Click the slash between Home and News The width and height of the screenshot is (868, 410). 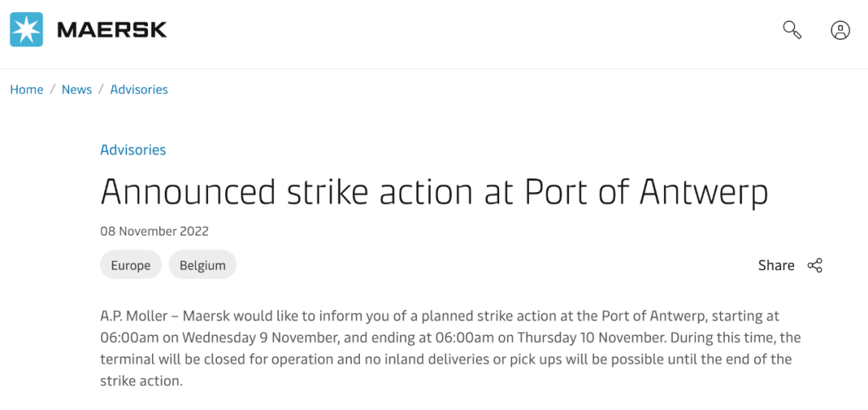point(52,89)
